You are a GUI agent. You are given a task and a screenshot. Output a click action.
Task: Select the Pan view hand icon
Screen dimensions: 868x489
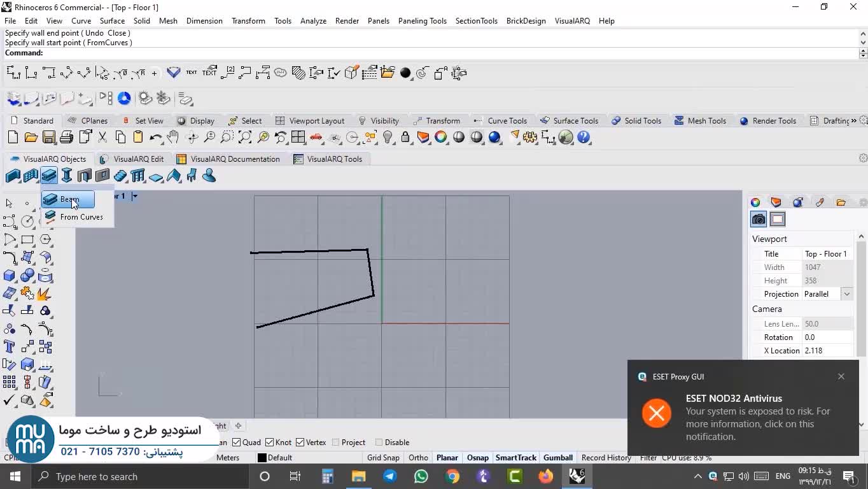pos(173,138)
